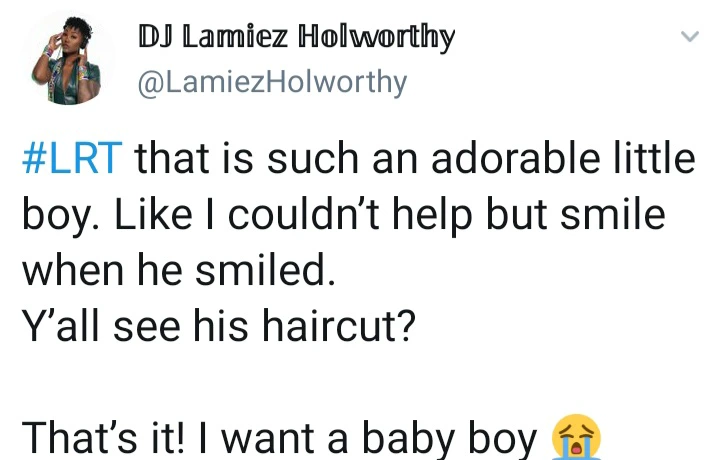Screen dimensions: 720x460
Task: Click the loudly crying face emoji
Action: click(577, 437)
